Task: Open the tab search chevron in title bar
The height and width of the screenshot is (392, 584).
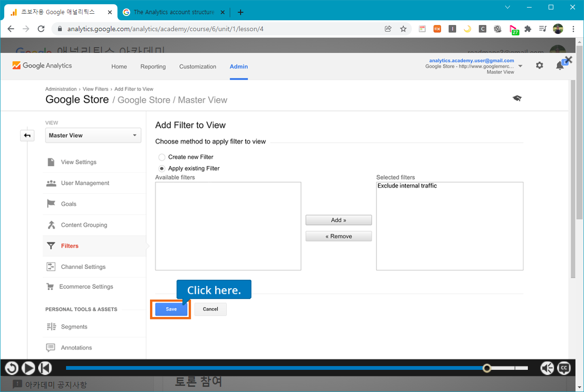Action: (x=508, y=7)
